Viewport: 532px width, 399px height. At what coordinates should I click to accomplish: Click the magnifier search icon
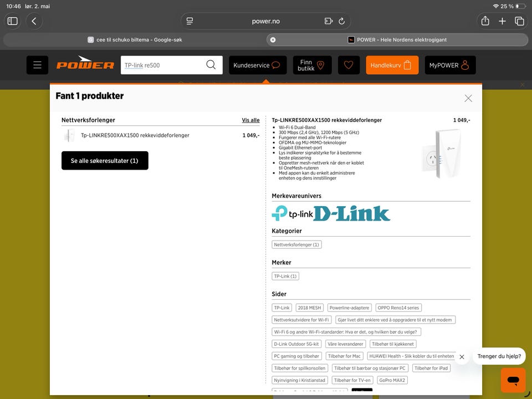click(211, 65)
